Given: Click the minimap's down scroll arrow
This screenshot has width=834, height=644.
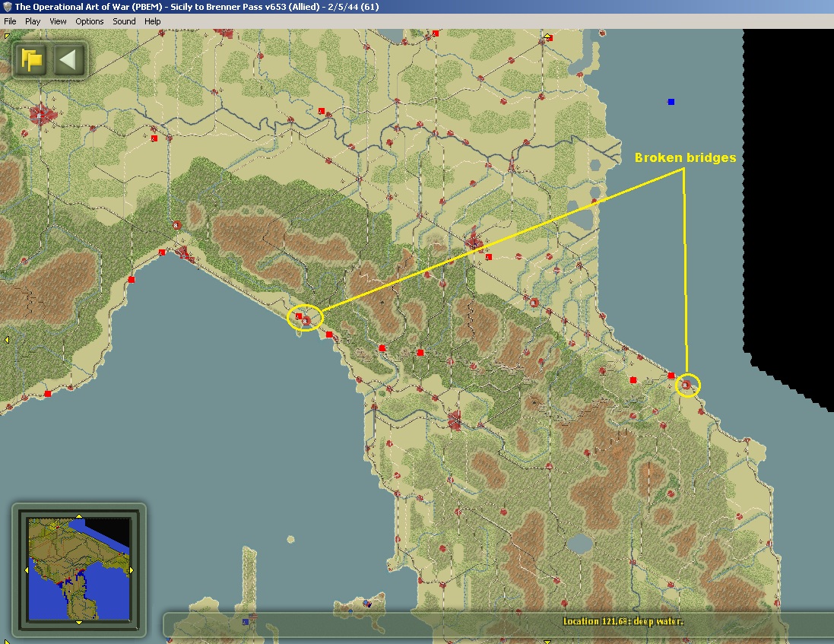Looking at the screenshot, I should 79,622.
